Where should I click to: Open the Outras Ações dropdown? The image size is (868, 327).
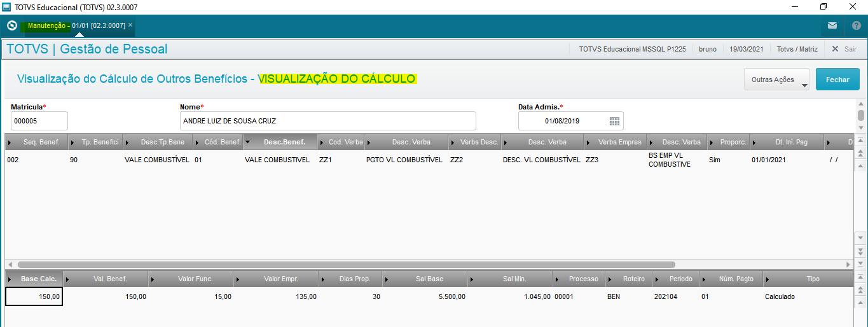776,80
